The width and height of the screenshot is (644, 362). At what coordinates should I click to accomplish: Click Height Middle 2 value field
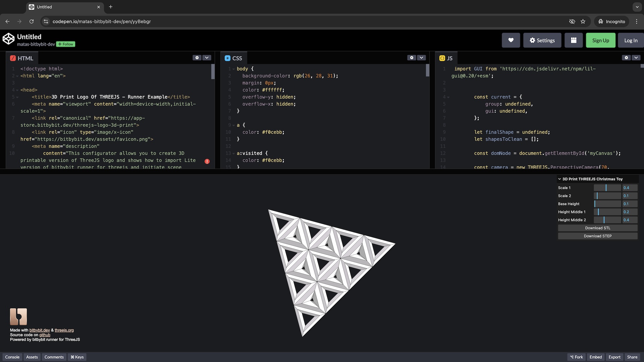[630, 220]
